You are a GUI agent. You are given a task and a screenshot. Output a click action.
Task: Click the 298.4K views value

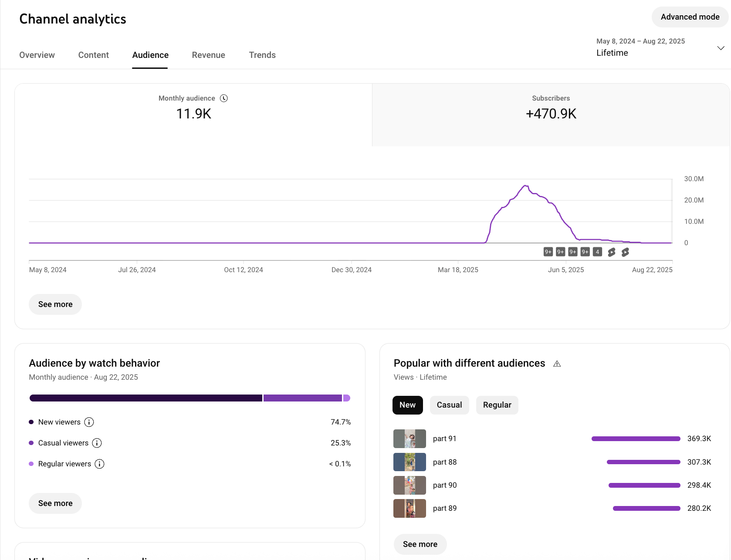[699, 485]
